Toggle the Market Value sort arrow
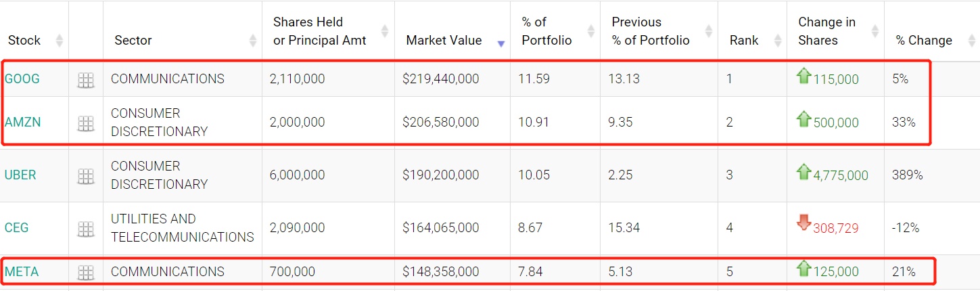This screenshot has width=980, height=291. click(500, 43)
